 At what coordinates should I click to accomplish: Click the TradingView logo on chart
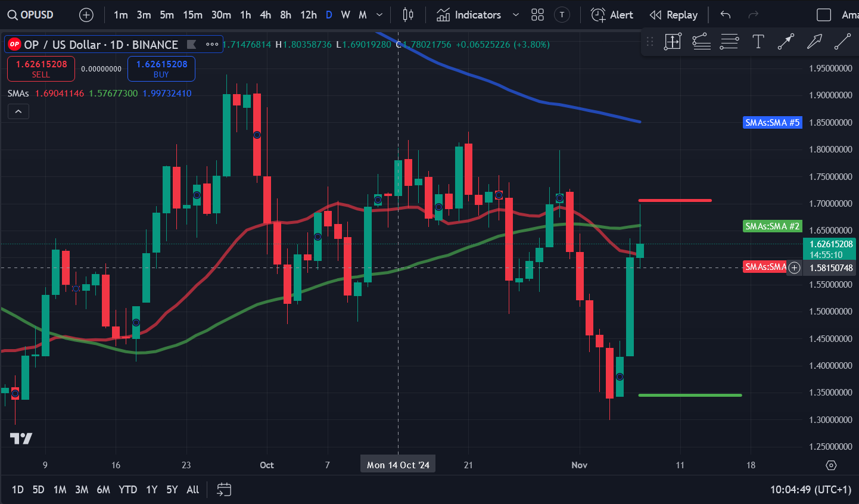[x=21, y=438]
